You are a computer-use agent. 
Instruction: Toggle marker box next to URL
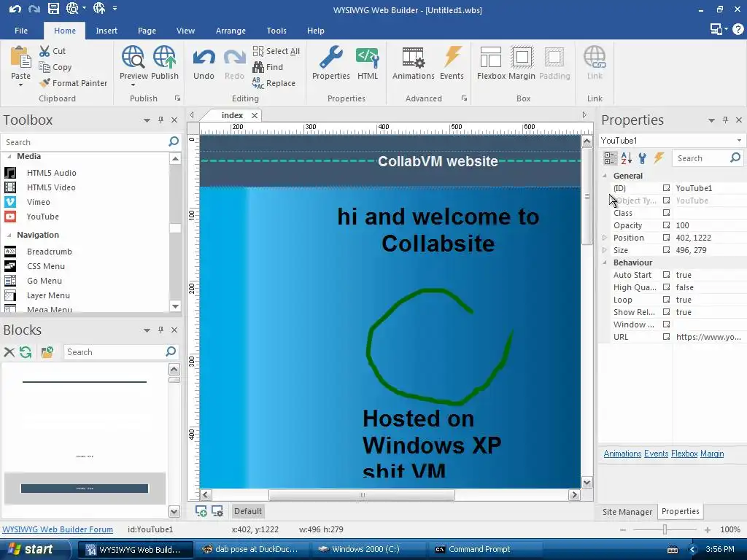pyautogui.click(x=667, y=337)
